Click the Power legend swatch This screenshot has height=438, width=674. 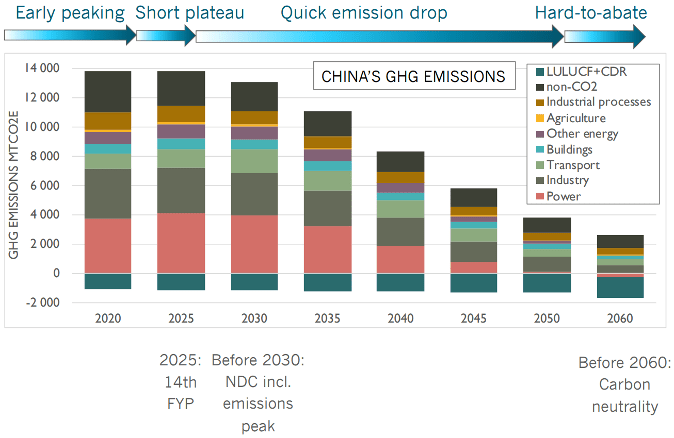tap(541, 196)
